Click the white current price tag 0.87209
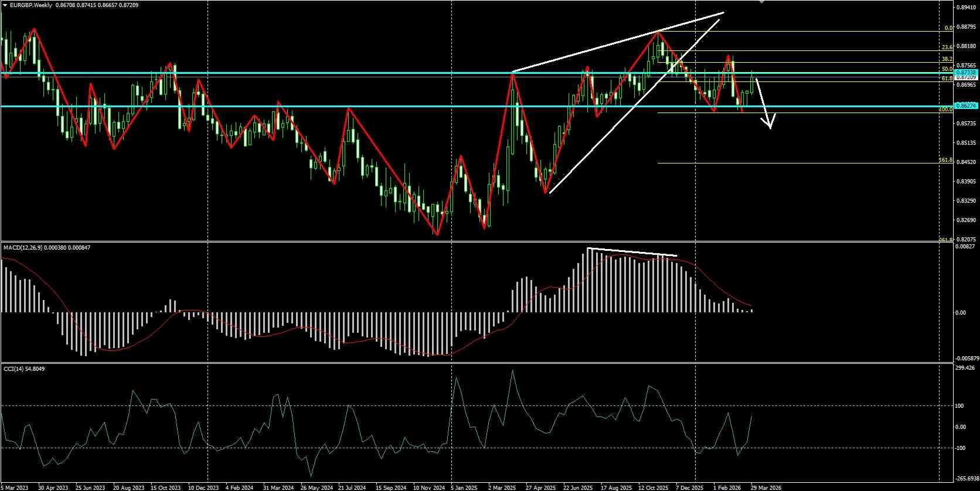The width and height of the screenshot is (980, 491). [x=966, y=77]
